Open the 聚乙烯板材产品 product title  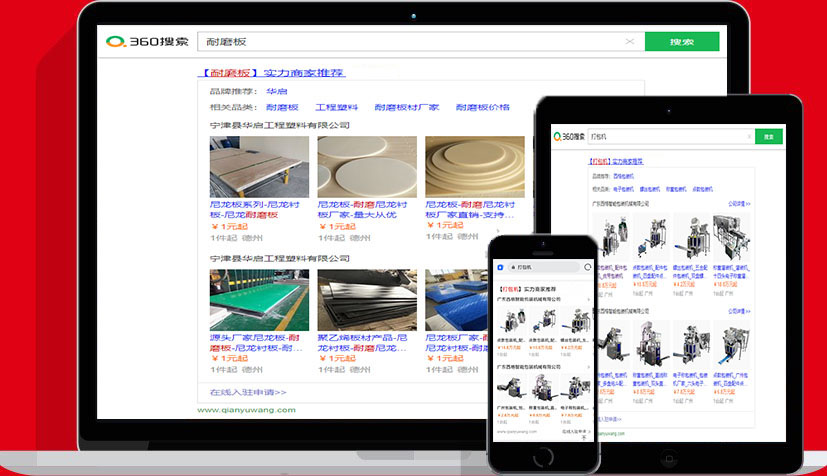362,343
